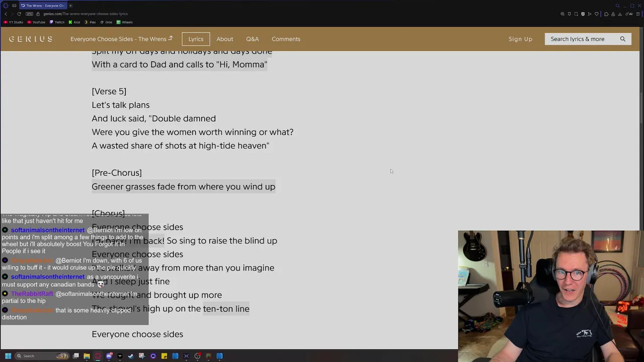Toggle the ad blocker shield icon
The width and height of the screenshot is (644, 362).
(583, 14)
